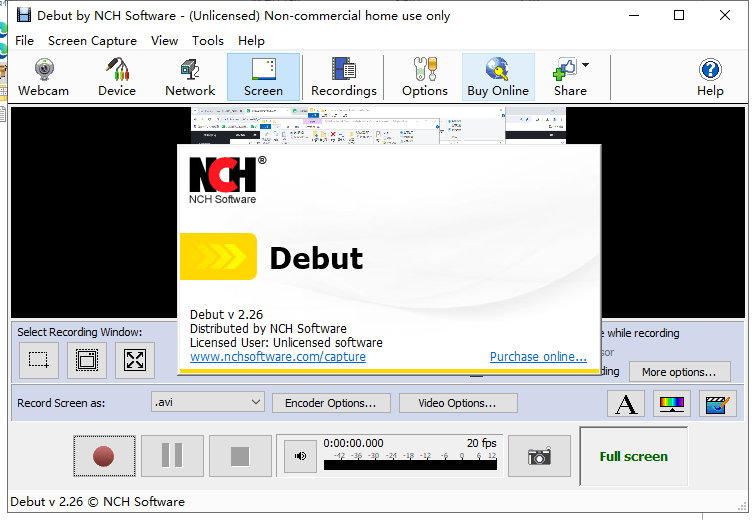Click the Debut app title icon
Screen dimensions: 756x520
[24, 15]
